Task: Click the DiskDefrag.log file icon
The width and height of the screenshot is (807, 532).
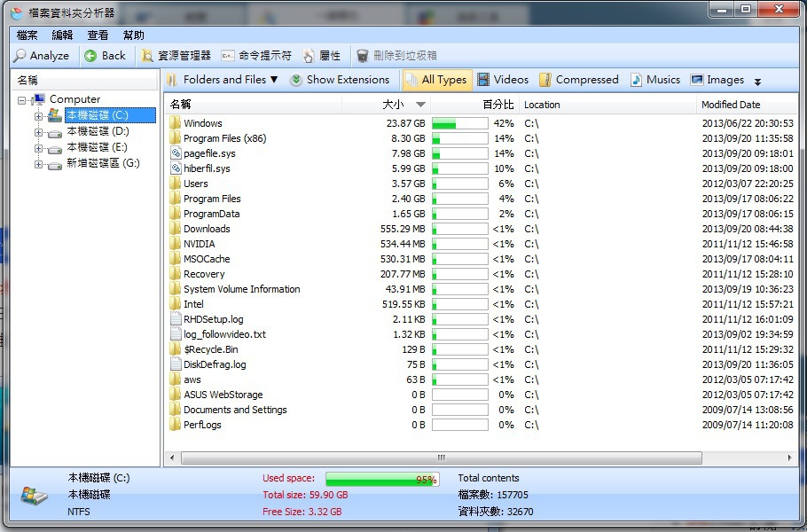Action: (176, 364)
